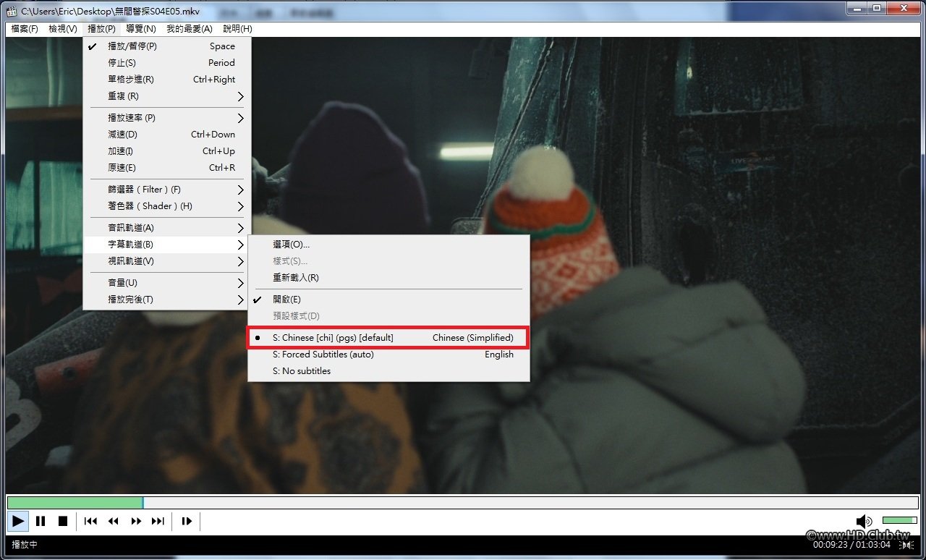Screen dimensions: 926x560
Task: Close the media player window
Action: (903, 8)
